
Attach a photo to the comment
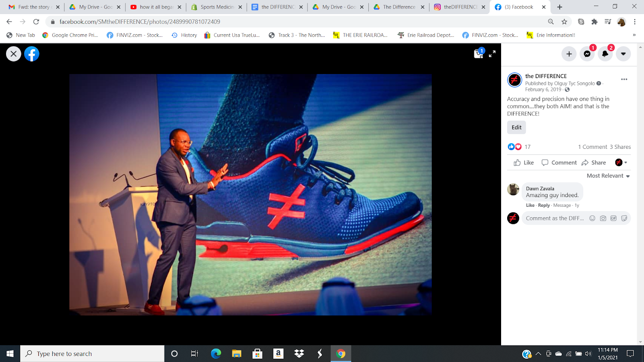(603, 218)
